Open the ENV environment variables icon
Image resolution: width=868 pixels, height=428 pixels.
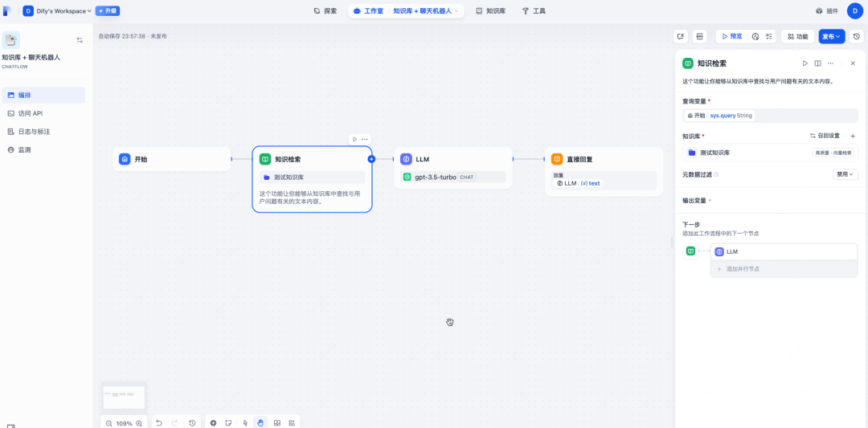pos(700,36)
